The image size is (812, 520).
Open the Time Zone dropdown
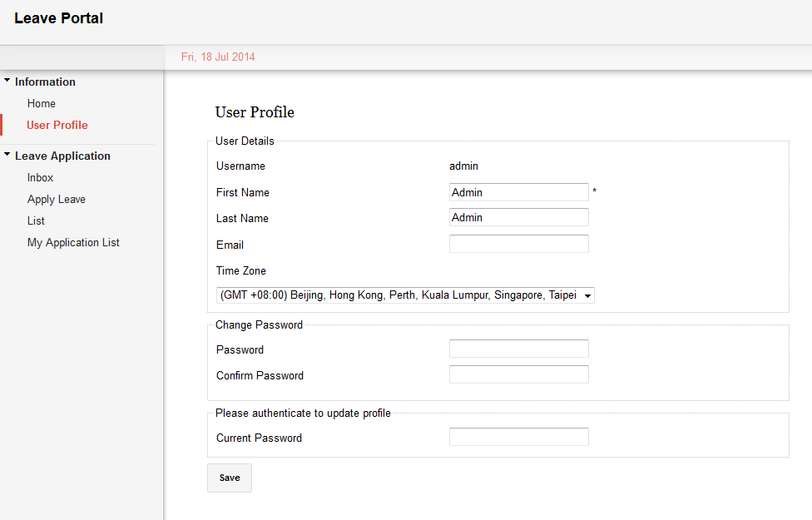tap(405, 295)
